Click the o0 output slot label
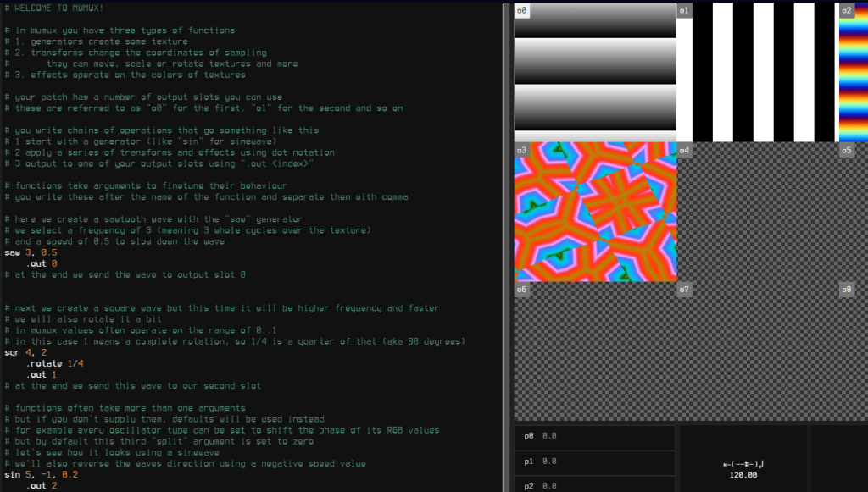 click(522, 11)
